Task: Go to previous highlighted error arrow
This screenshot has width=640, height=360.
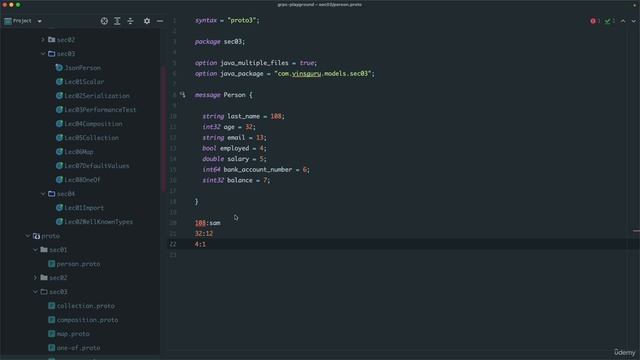Action: tap(623, 21)
